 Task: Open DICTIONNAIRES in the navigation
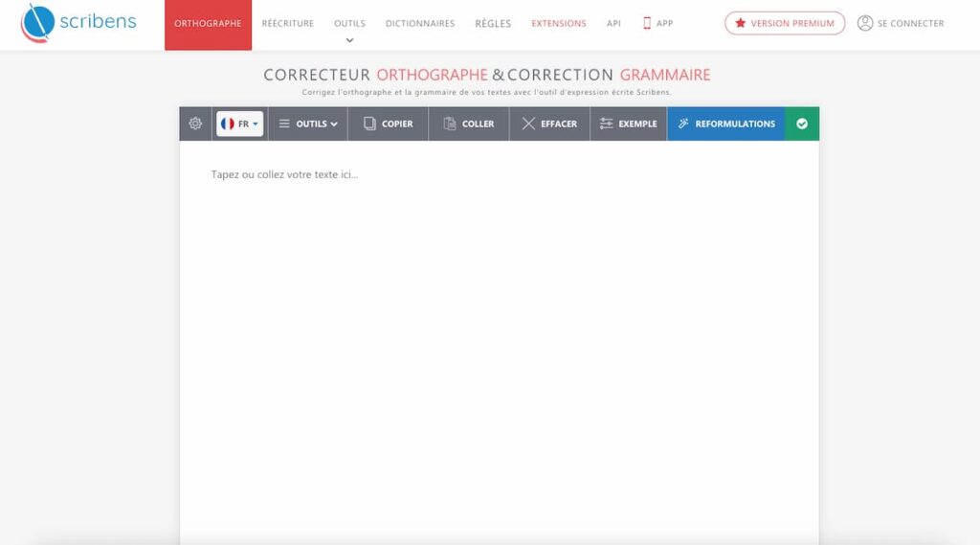point(420,24)
